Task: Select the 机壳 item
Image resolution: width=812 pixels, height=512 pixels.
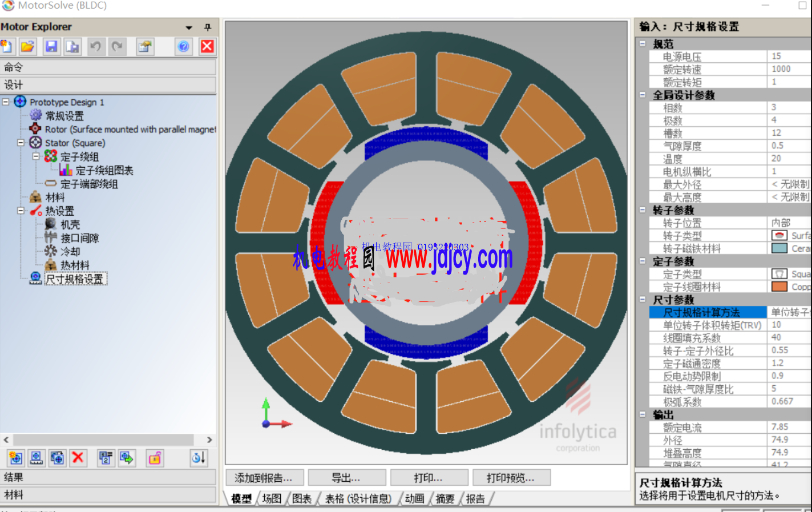Action: [70, 225]
